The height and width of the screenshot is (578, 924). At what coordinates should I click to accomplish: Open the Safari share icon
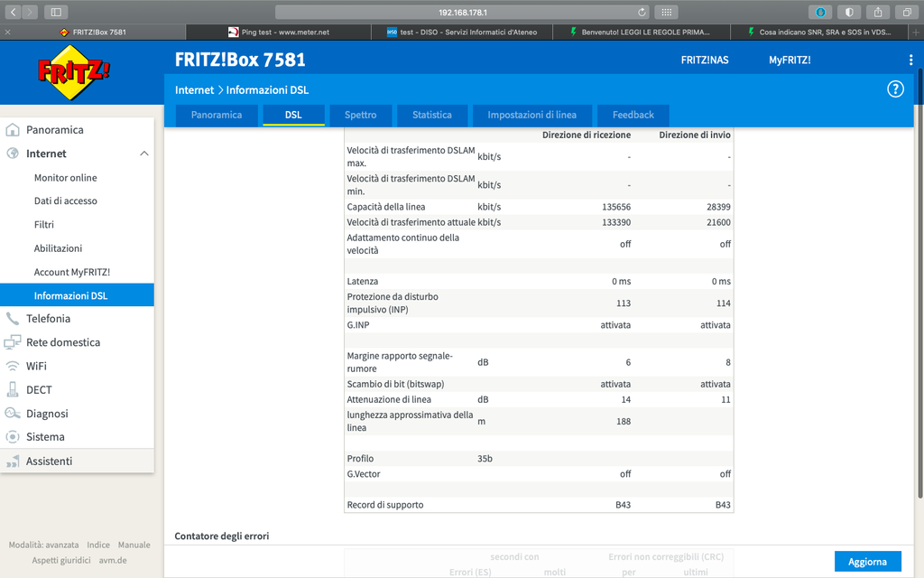pyautogui.click(x=878, y=12)
